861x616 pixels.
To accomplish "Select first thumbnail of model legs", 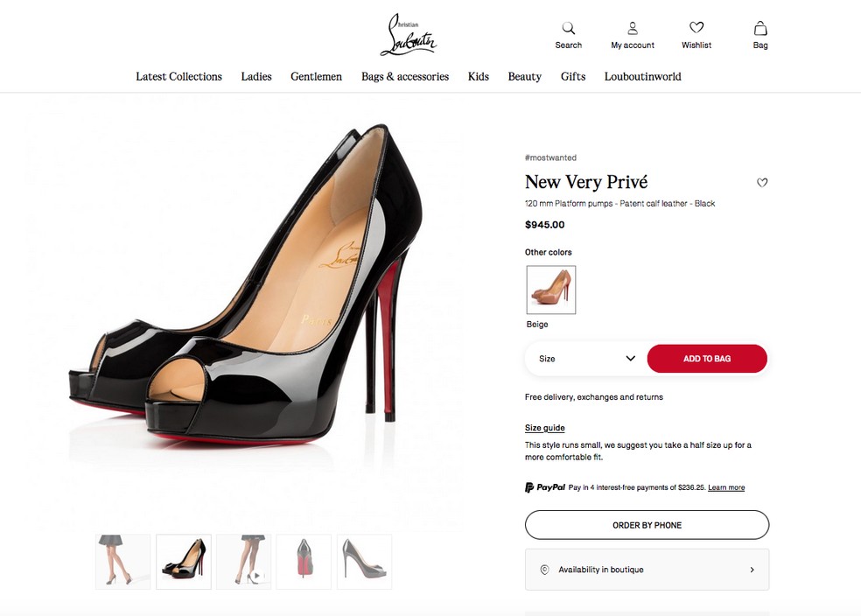I will tap(123, 562).
